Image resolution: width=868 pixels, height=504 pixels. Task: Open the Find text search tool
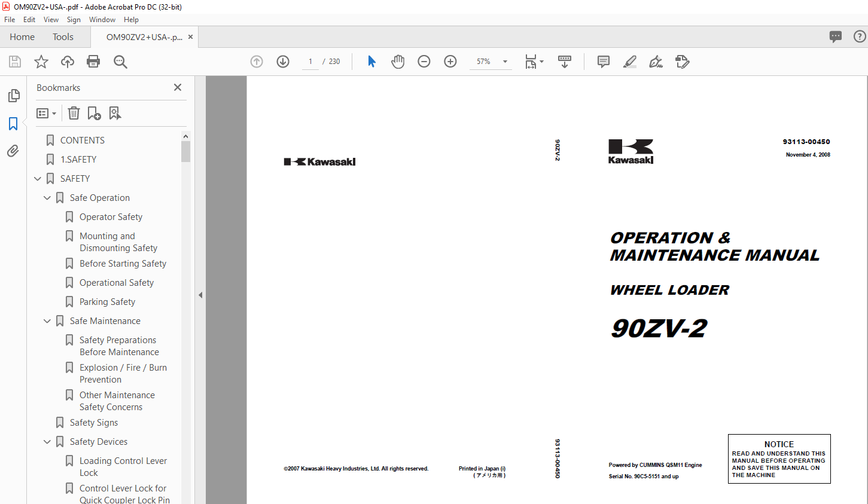point(120,62)
